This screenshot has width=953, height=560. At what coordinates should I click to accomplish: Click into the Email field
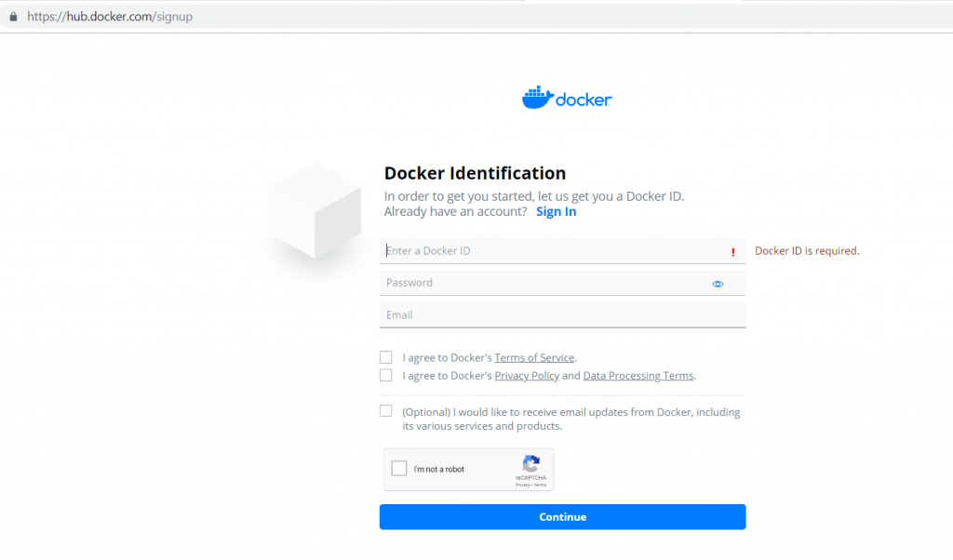[x=562, y=315]
